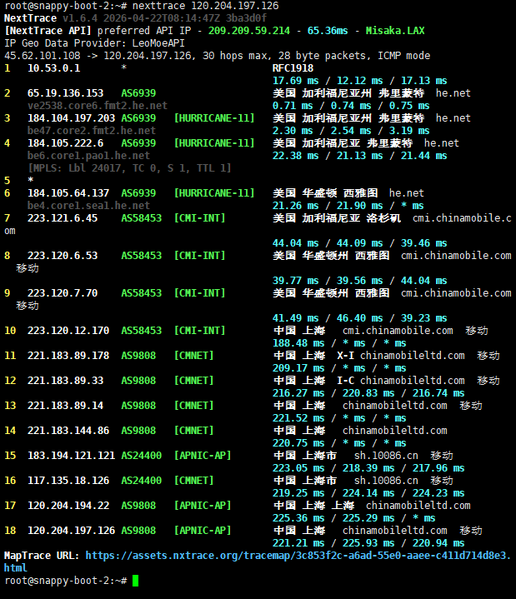Click the typed nexttrace command
Viewport: 516px width, 599px height.
pyautogui.click(x=205, y=6)
